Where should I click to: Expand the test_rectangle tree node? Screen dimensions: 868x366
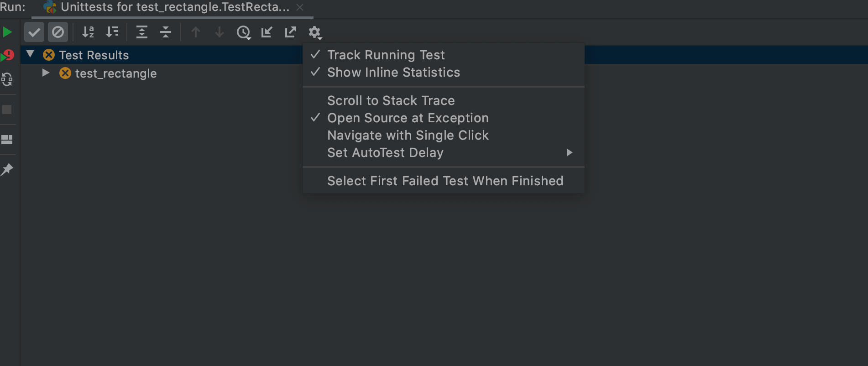(46, 73)
